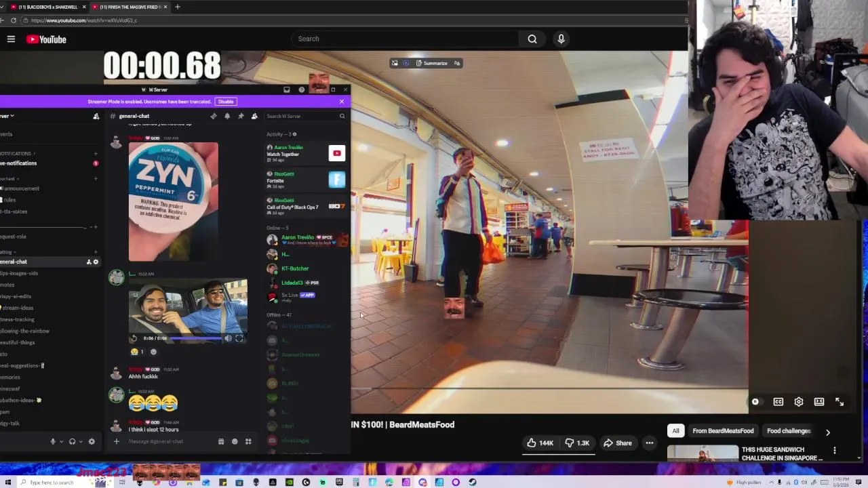
Task: Open the huge sandwich challenge thumbnail
Action: pos(703,453)
